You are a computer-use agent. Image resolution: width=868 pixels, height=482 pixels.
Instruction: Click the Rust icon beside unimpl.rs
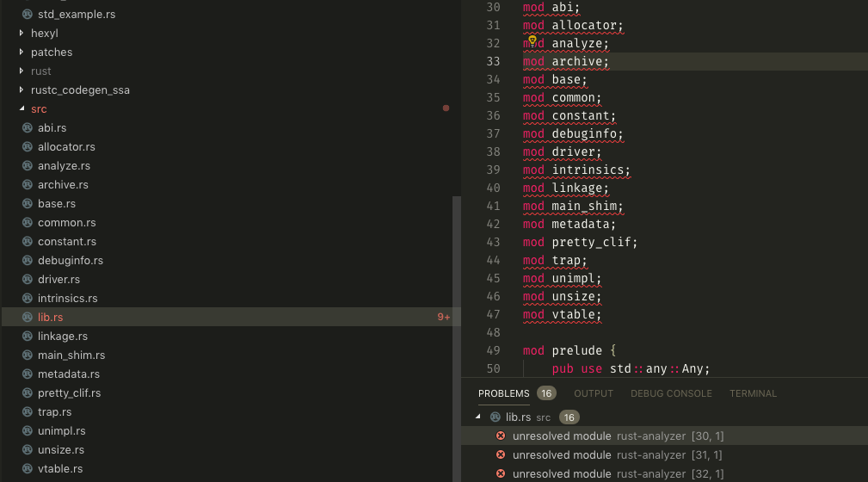[28, 430]
